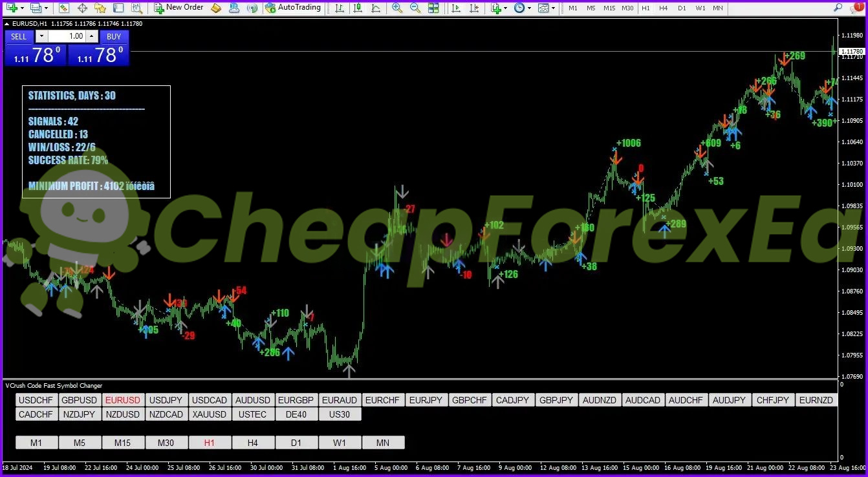Screen dimensions: 868x477
Task: Expand the Profiles dropdown arrow
Action: [x=46, y=8]
